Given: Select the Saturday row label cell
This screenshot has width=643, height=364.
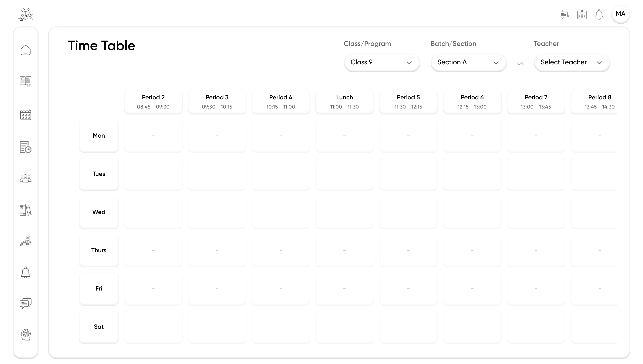Looking at the screenshot, I should pos(99,326).
